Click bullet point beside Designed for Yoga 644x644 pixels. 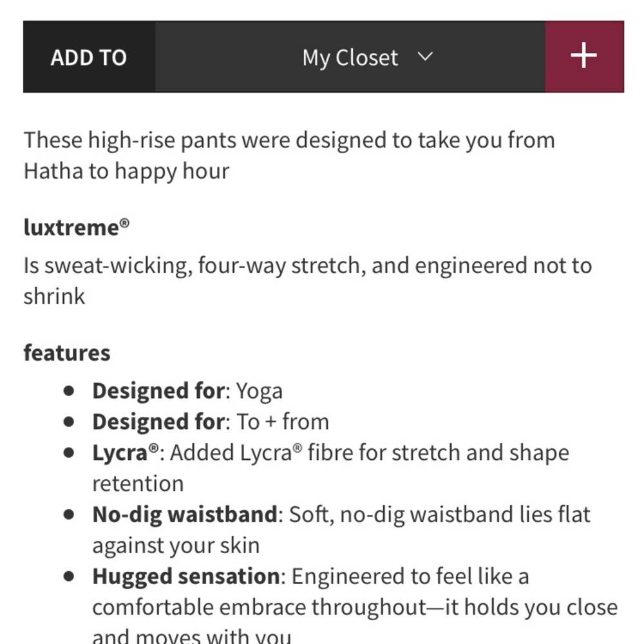(x=69, y=391)
